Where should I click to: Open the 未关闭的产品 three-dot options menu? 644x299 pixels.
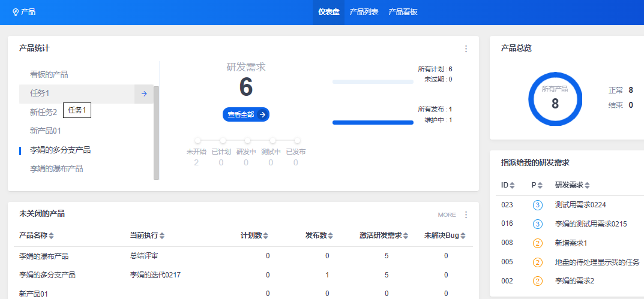pos(466,215)
